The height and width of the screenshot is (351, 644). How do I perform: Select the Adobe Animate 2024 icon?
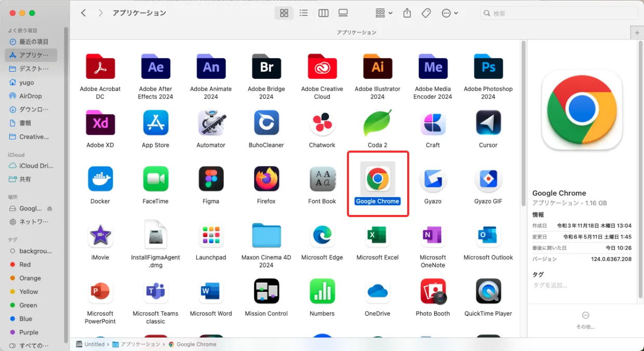tap(211, 66)
